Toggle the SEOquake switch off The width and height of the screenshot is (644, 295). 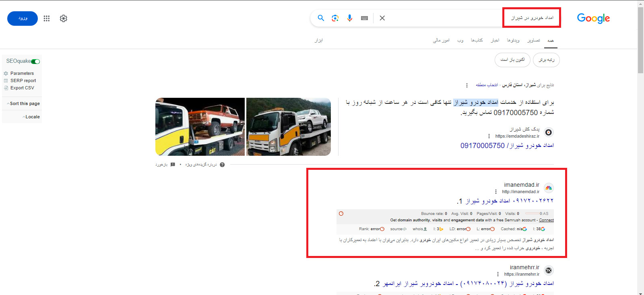click(35, 62)
